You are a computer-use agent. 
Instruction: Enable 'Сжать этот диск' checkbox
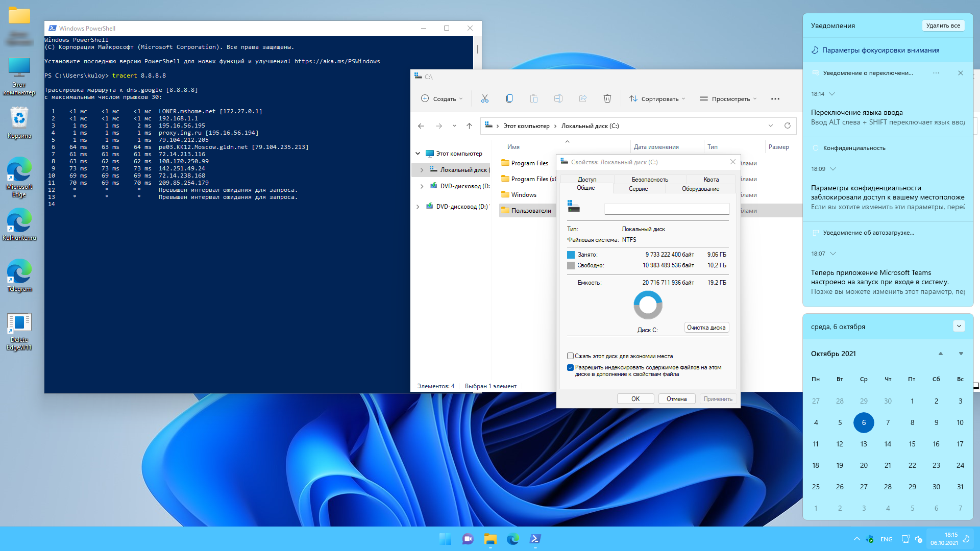point(570,356)
